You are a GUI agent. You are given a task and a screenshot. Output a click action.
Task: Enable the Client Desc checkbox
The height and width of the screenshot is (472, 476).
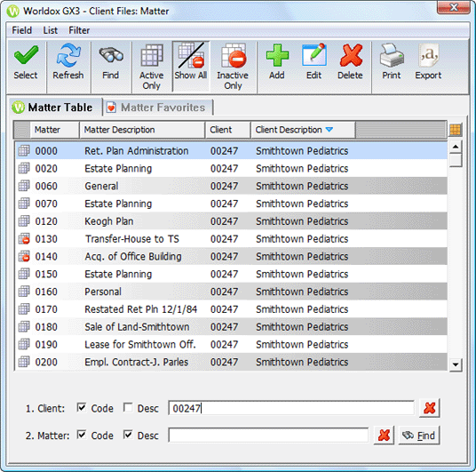(x=128, y=407)
